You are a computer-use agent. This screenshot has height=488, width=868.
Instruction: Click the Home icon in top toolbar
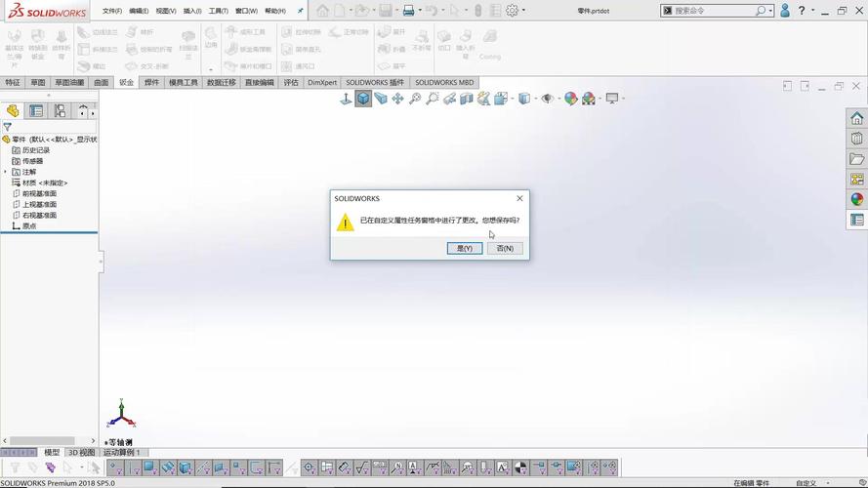click(x=322, y=11)
